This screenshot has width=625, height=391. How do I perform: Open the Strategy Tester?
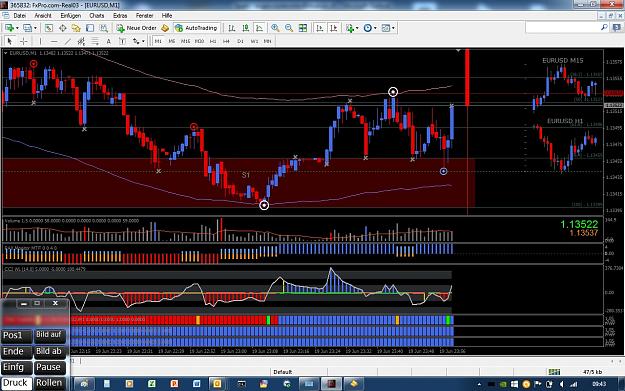point(104,28)
